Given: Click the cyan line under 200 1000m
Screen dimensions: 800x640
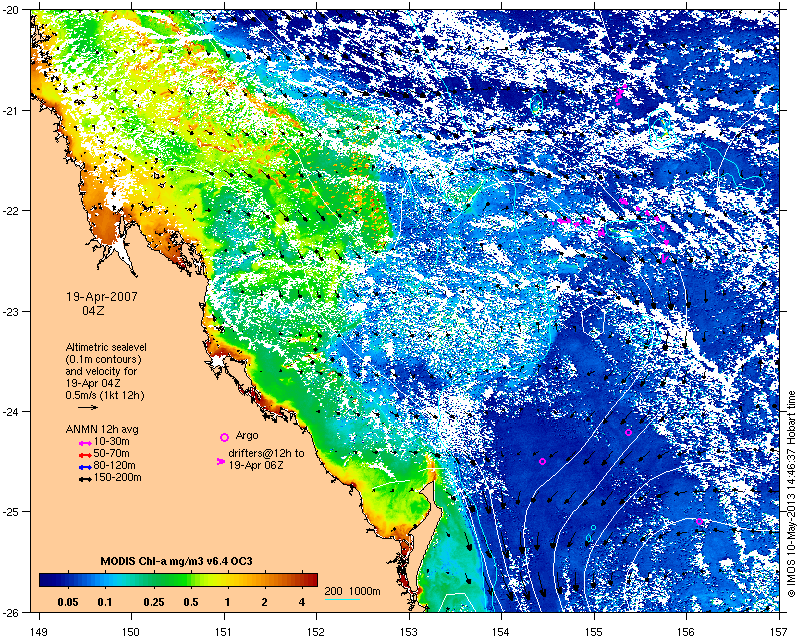Looking at the screenshot, I should click(x=342, y=599).
